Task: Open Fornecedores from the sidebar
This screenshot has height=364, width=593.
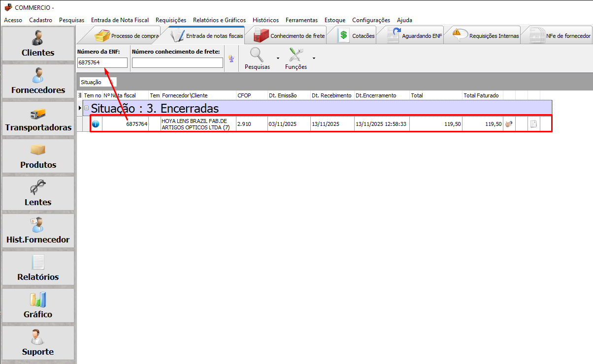Action: pyautogui.click(x=38, y=75)
